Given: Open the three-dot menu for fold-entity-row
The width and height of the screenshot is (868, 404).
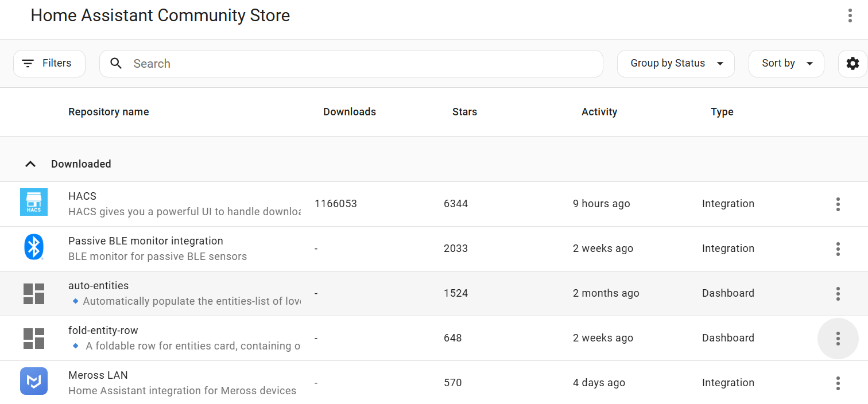Looking at the screenshot, I should click(838, 339).
